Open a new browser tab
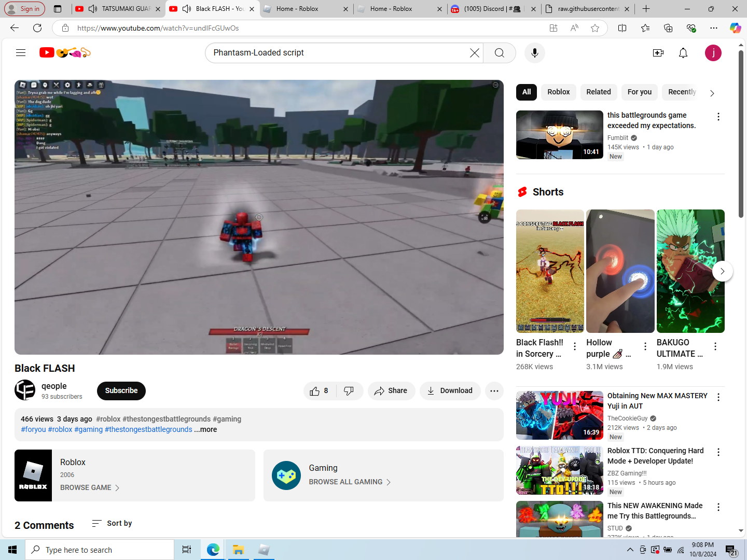Image resolution: width=747 pixels, height=560 pixels. pos(646,9)
